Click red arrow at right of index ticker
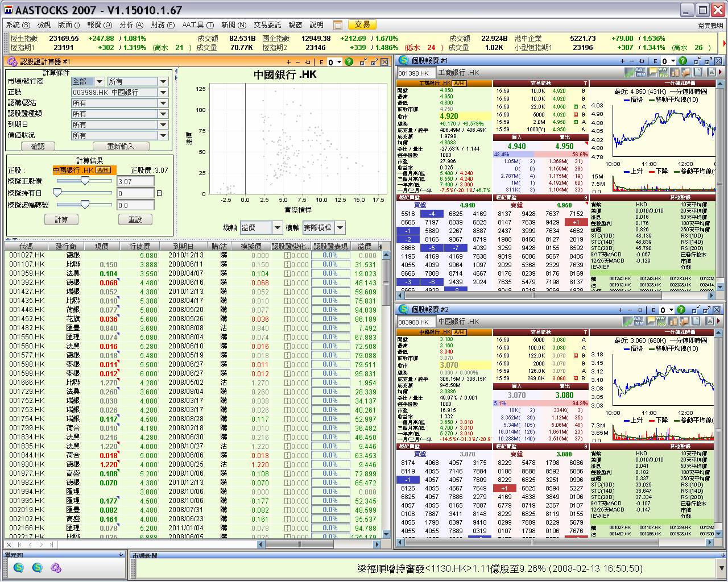Image resolution: width=728 pixels, height=582 pixels. (723, 43)
